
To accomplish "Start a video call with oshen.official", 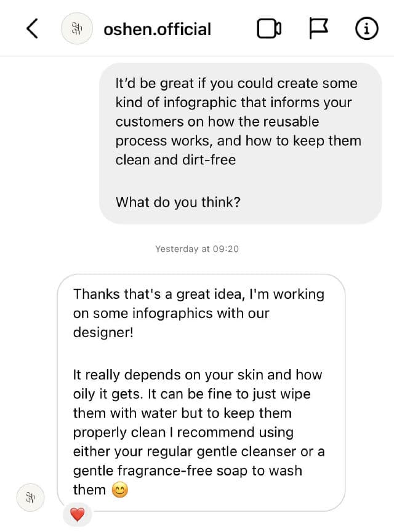I will [269, 29].
